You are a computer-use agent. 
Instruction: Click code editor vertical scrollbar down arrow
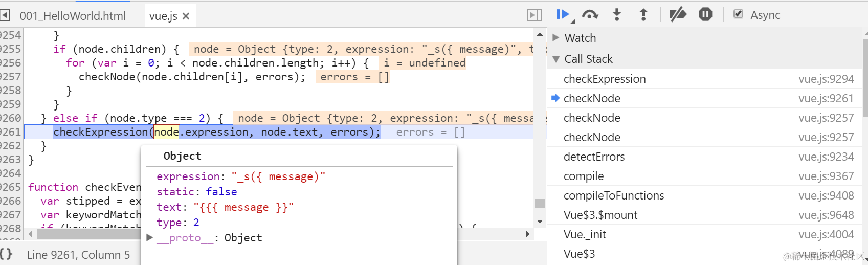pyautogui.click(x=540, y=222)
